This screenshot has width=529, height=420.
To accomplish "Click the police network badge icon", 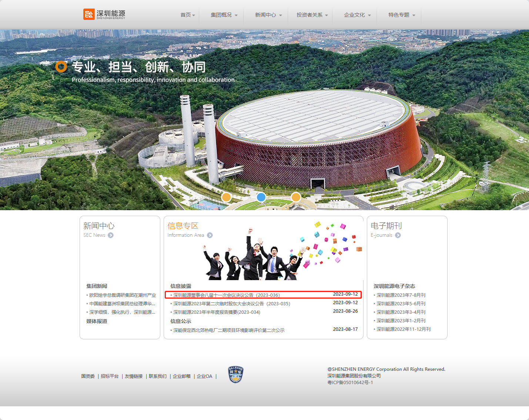I will point(235,374).
